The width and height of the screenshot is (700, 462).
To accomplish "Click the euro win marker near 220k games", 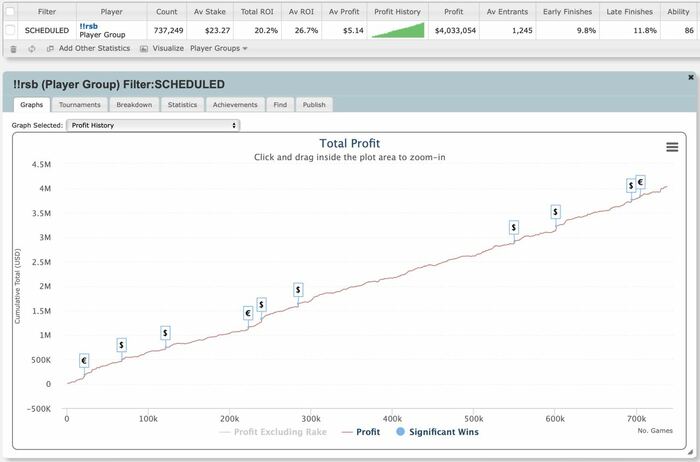I will [248, 313].
